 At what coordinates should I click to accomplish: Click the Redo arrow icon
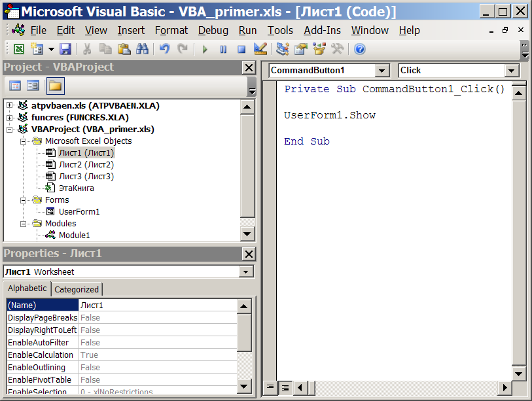pos(183,49)
